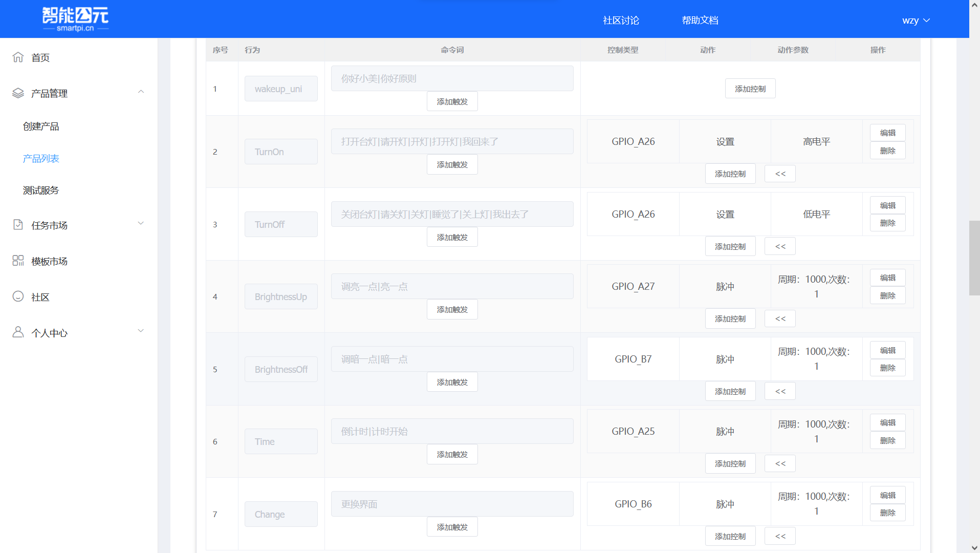980x553 pixels.
Task: Click 添加触发 under 倒计时 command
Action: (x=452, y=454)
